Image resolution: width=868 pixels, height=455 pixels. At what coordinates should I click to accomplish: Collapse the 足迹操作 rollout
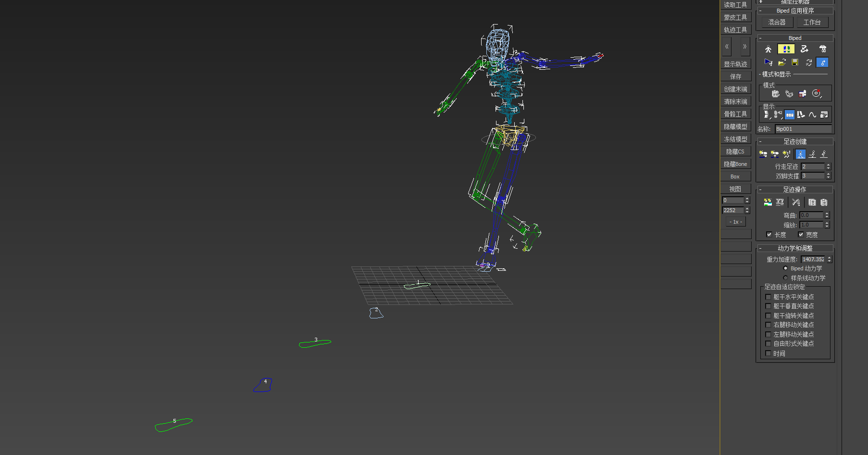[795, 190]
